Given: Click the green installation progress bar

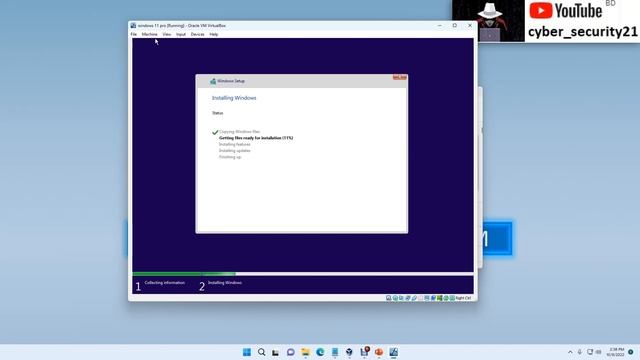Looking at the screenshot, I should (x=184, y=274).
